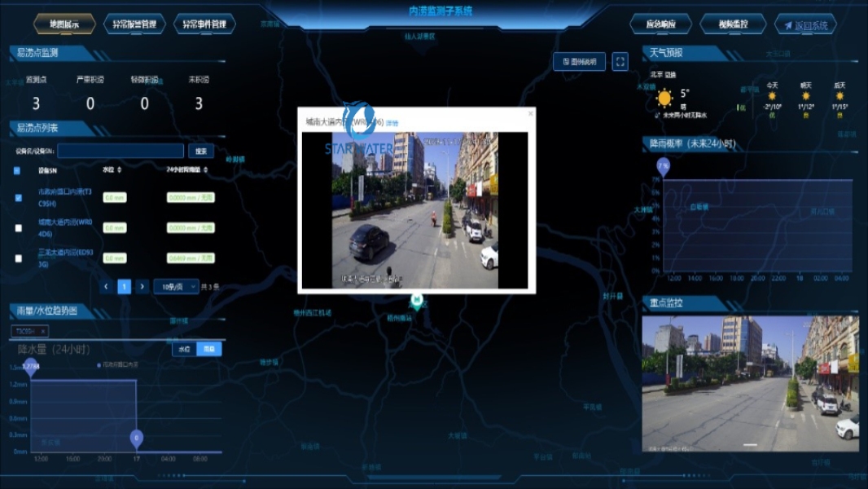
Task: Click the 搜索 button
Action: 201,151
